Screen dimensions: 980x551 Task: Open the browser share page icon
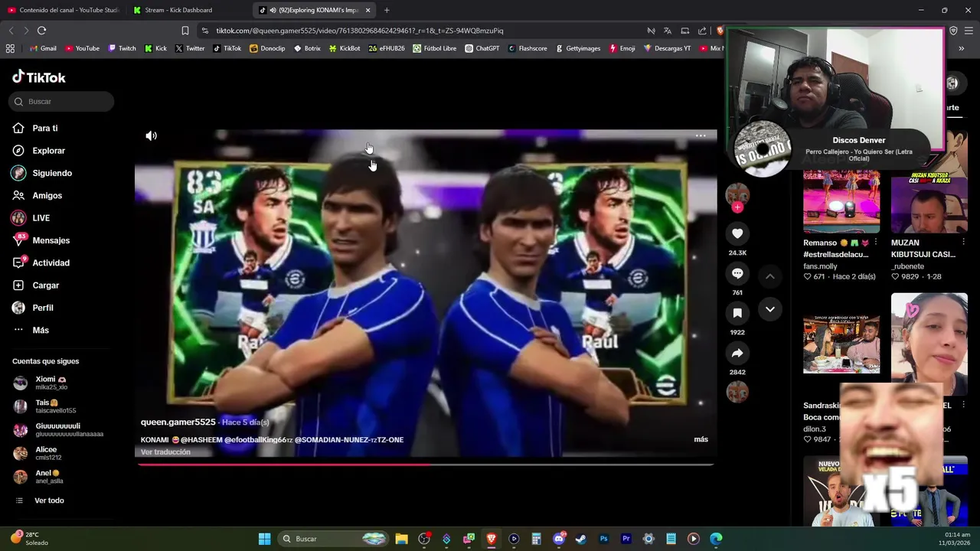(702, 31)
